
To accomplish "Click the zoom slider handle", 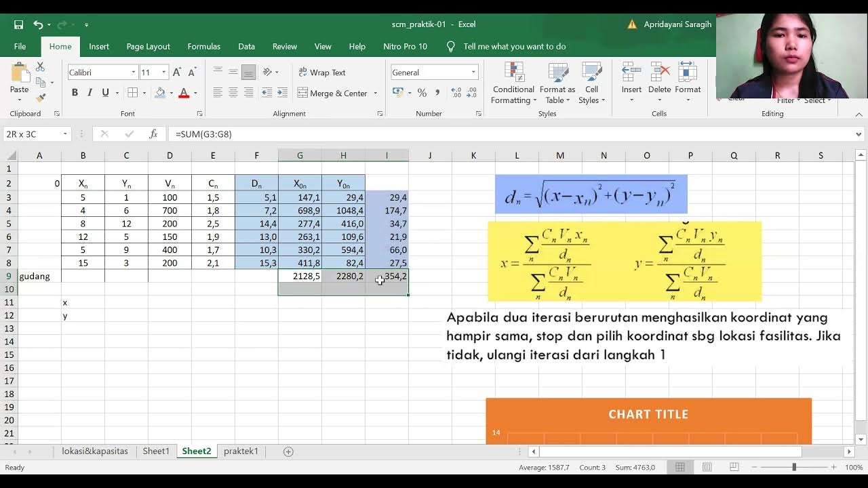I will 794,468.
